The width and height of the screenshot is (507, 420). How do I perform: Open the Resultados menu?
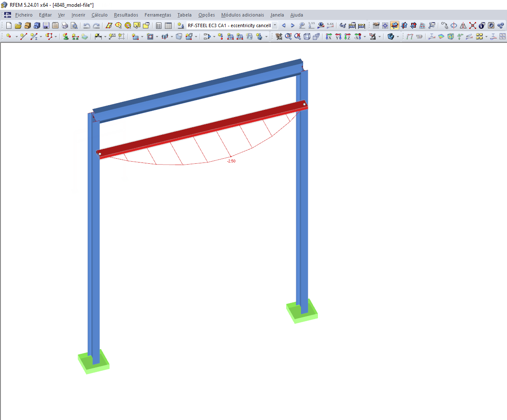(126, 15)
